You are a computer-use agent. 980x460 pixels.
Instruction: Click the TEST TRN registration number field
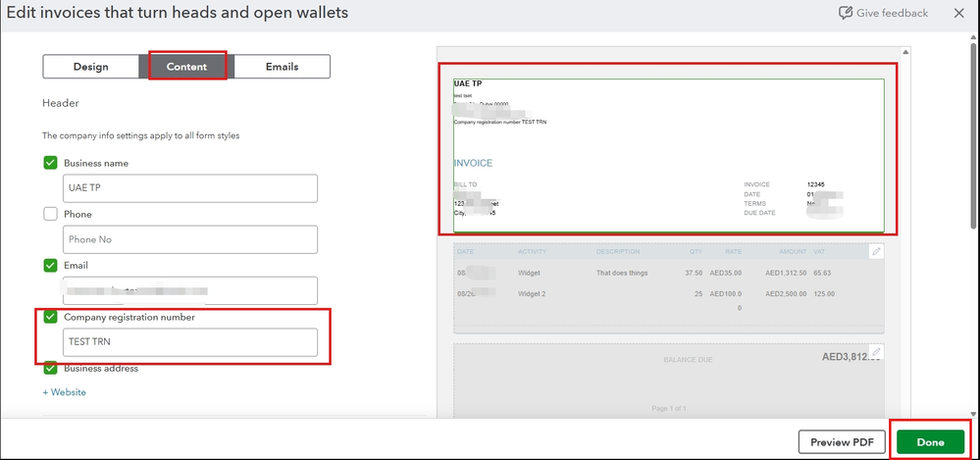(x=190, y=342)
